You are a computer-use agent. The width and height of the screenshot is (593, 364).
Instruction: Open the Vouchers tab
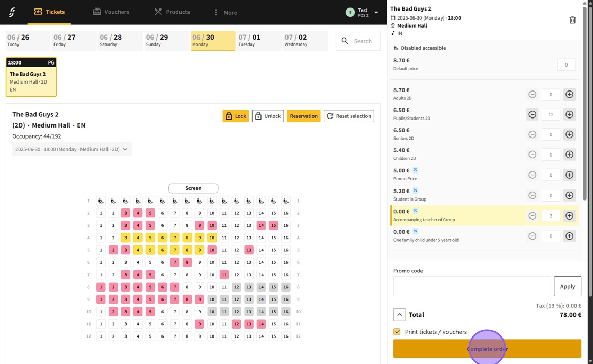111,12
